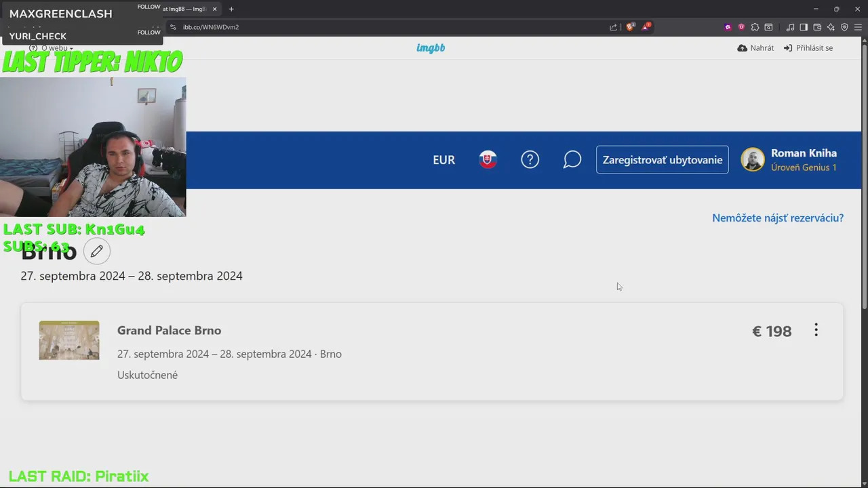This screenshot has height=488, width=868.
Task: Click the purple extension icon in toolbar
Action: [728, 27]
